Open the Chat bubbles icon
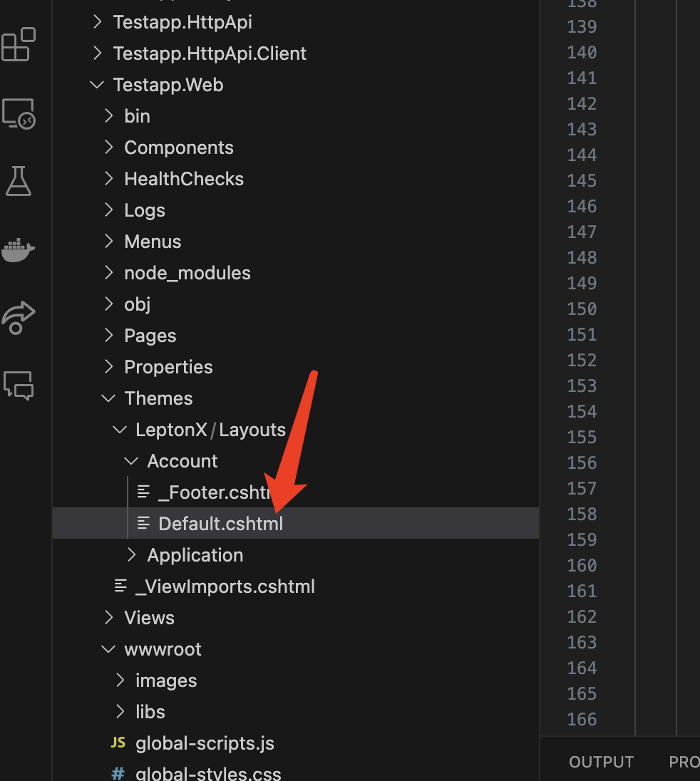 (19, 386)
